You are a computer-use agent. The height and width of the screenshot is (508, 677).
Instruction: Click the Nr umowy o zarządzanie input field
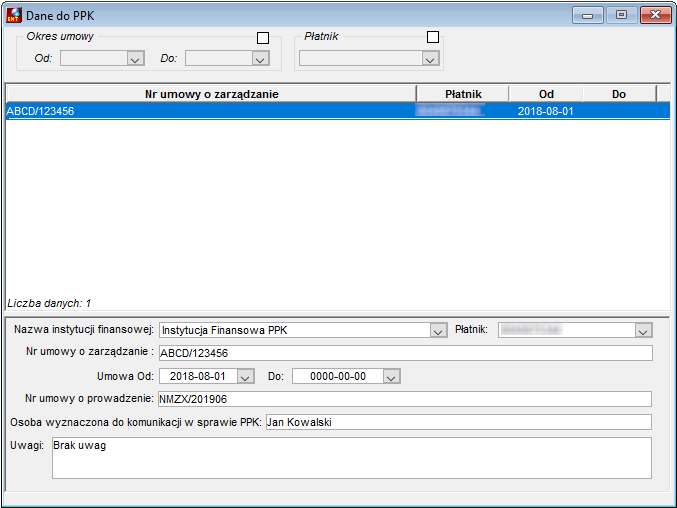(406, 353)
